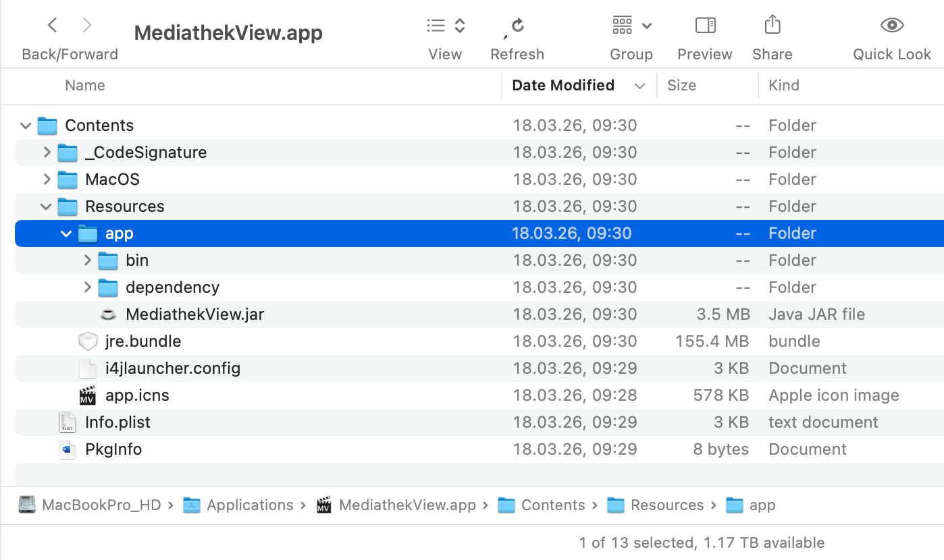Select the Info.plist file icon
This screenshot has height=560, width=944.
(x=68, y=422)
